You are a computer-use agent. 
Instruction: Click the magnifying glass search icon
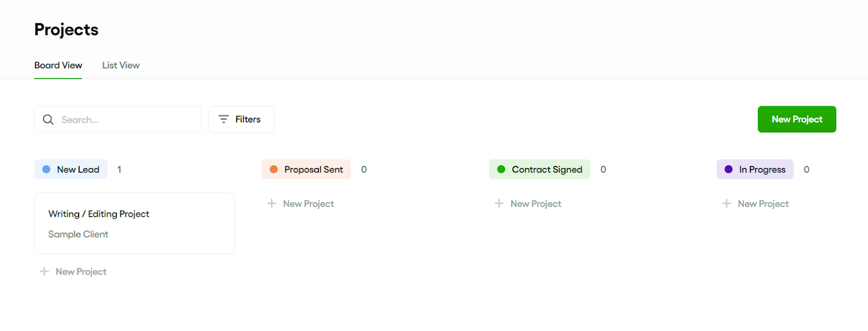[48, 119]
